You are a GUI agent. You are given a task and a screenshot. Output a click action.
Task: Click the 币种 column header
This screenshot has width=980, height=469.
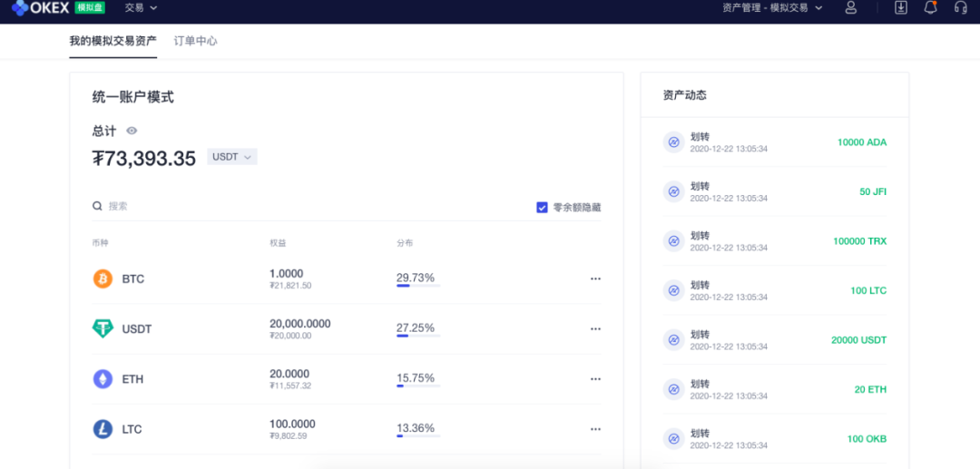(x=100, y=243)
